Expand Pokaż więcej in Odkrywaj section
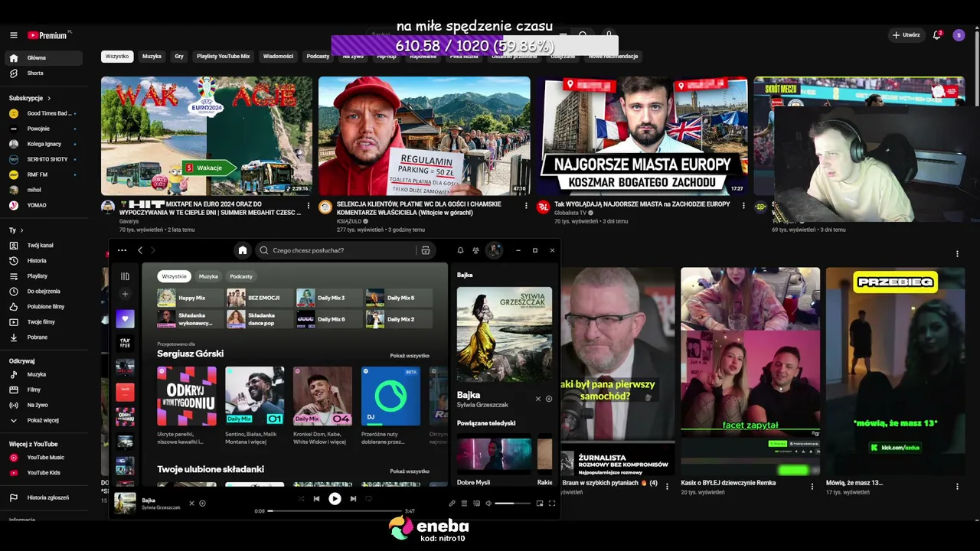 point(44,420)
